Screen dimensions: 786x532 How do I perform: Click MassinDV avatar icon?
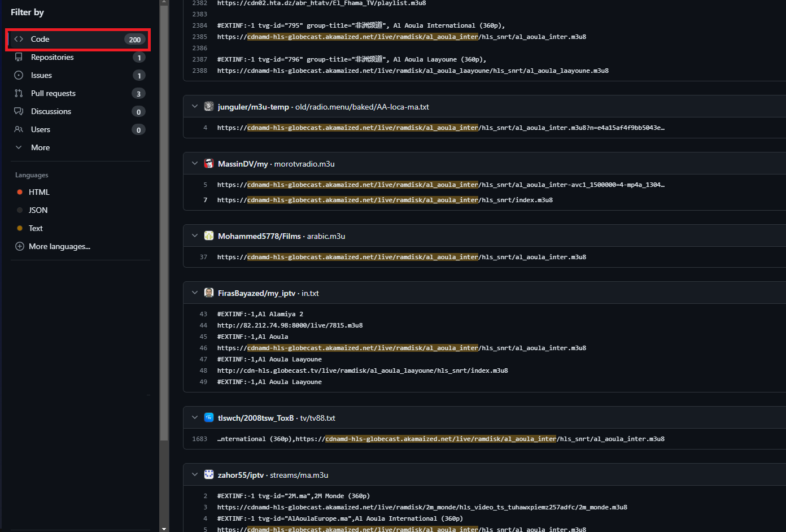(x=209, y=163)
